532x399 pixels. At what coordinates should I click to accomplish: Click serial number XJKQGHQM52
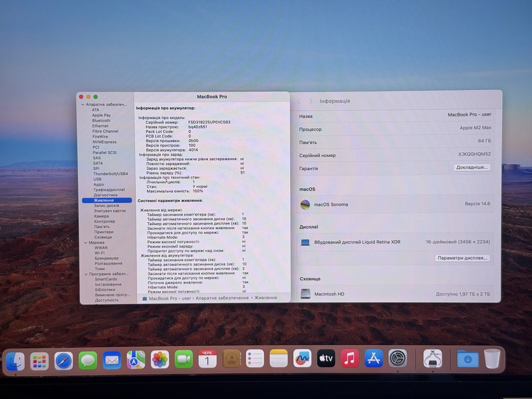pos(475,154)
